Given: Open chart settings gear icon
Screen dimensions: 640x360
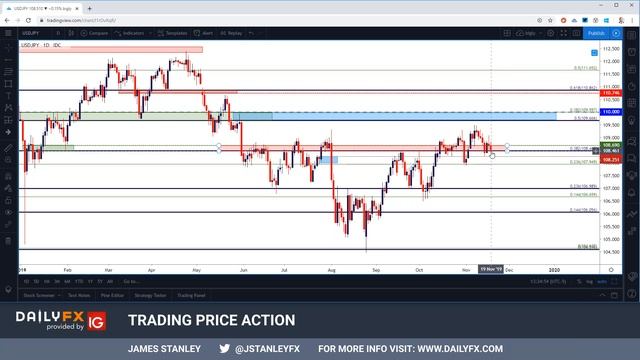Looking at the screenshot, I should pyautogui.click(x=551, y=33).
